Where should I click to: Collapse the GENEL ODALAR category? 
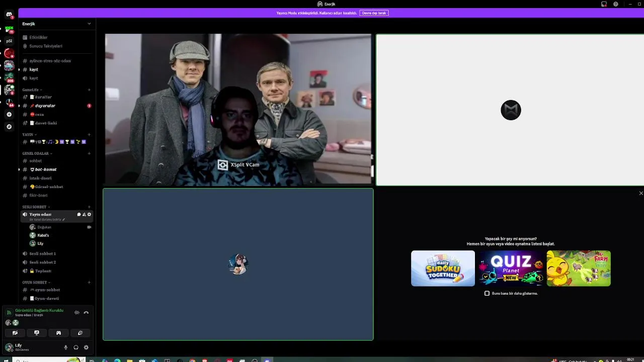(37, 153)
